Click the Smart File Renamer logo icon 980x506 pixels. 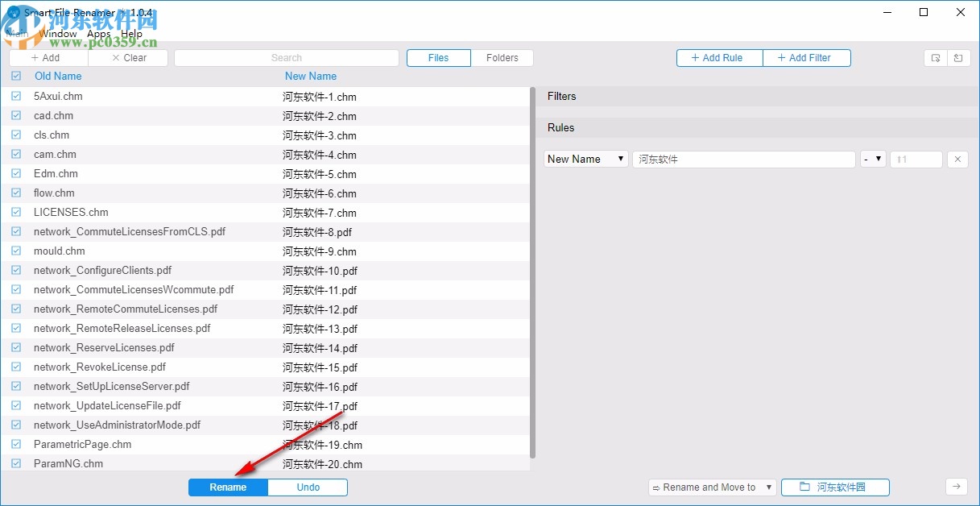[13, 12]
